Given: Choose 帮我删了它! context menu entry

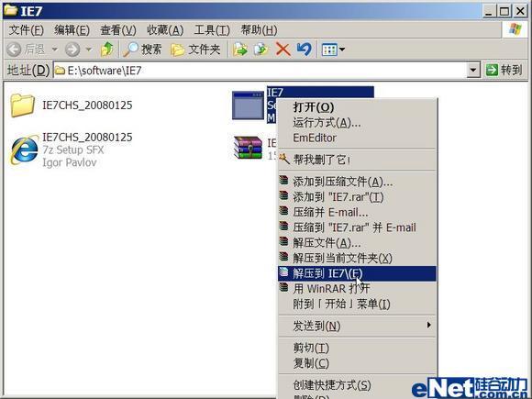Looking at the screenshot, I should (357, 160).
